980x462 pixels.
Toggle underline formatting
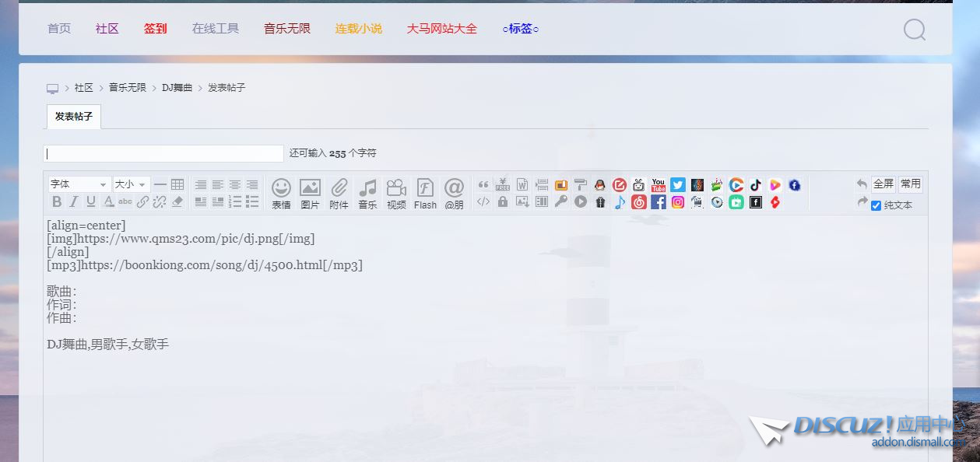pyautogui.click(x=91, y=202)
